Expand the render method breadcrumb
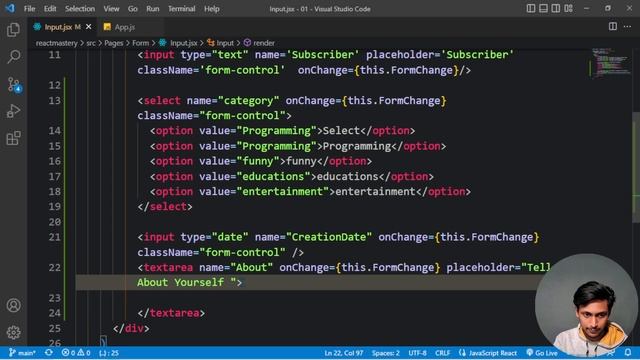 pyautogui.click(x=259, y=43)
